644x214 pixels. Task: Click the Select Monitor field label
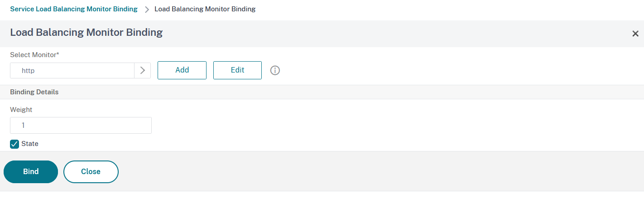coord(33,55)
